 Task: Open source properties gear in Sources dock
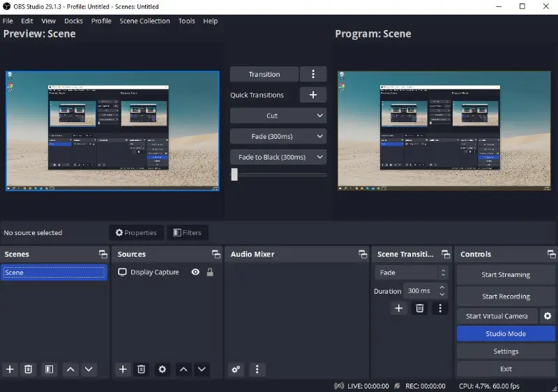point(163,369)
